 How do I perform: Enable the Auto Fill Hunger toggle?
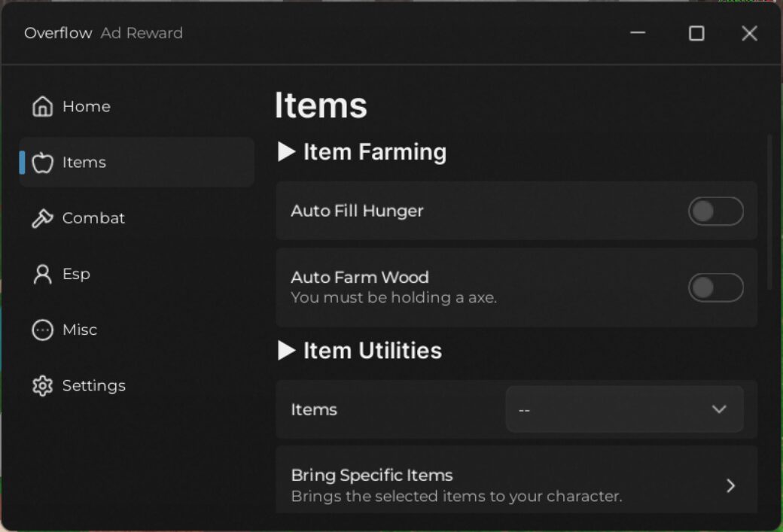coord(715,211)
